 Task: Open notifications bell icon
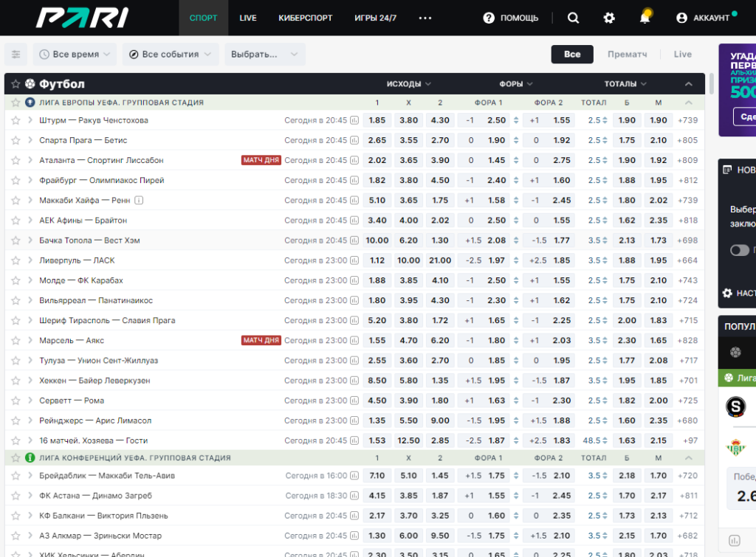click(x=645, y=18)
